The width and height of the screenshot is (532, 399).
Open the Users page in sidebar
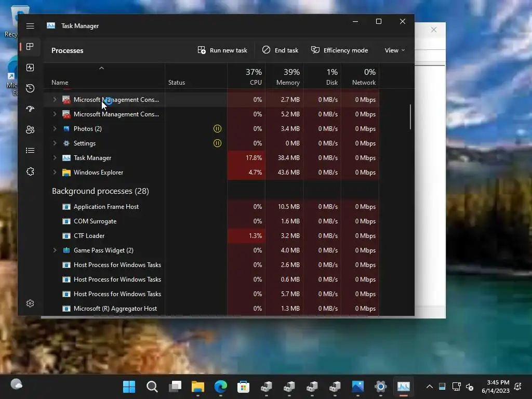coord(30,129)
